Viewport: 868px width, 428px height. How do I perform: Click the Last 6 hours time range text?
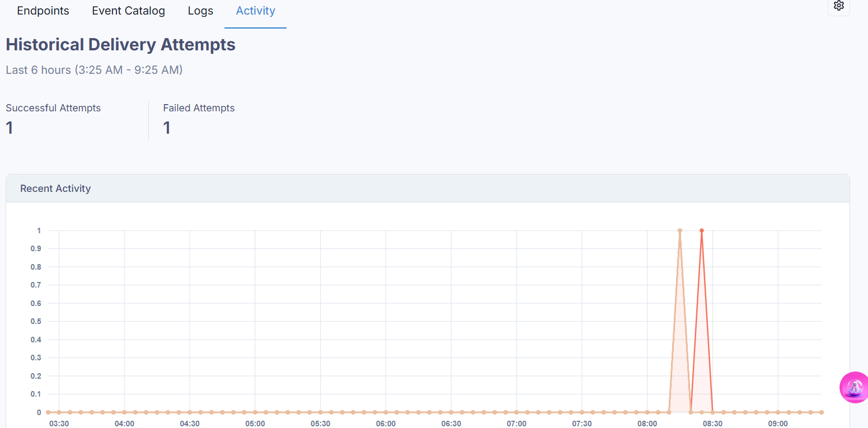(x=94, y=70)
